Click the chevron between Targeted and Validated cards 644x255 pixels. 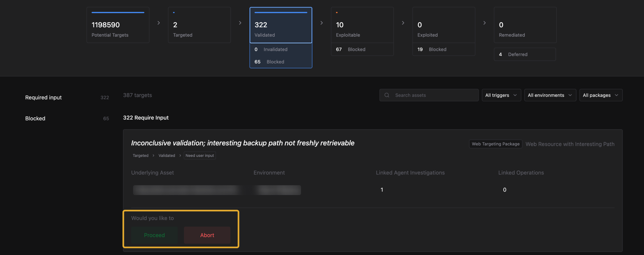(240, 23)
